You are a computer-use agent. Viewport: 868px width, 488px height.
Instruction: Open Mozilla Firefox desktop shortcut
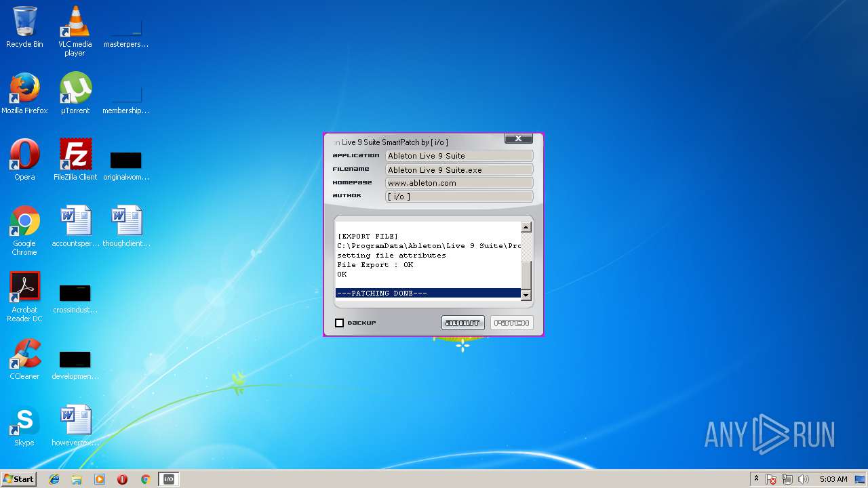point(24,94)
